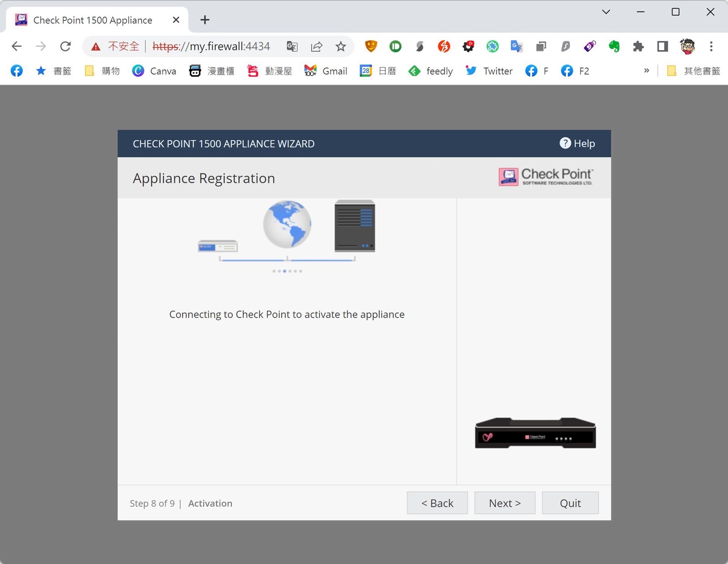This screenshot has width=728, height=564.
Task: Select the Check Point 1500 Appliance tab
Action: click(x=93, y=20)
